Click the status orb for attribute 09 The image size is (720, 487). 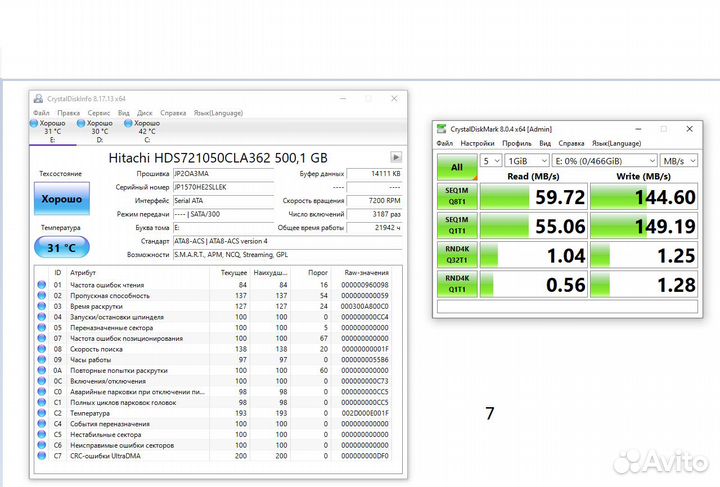[42, 359]
